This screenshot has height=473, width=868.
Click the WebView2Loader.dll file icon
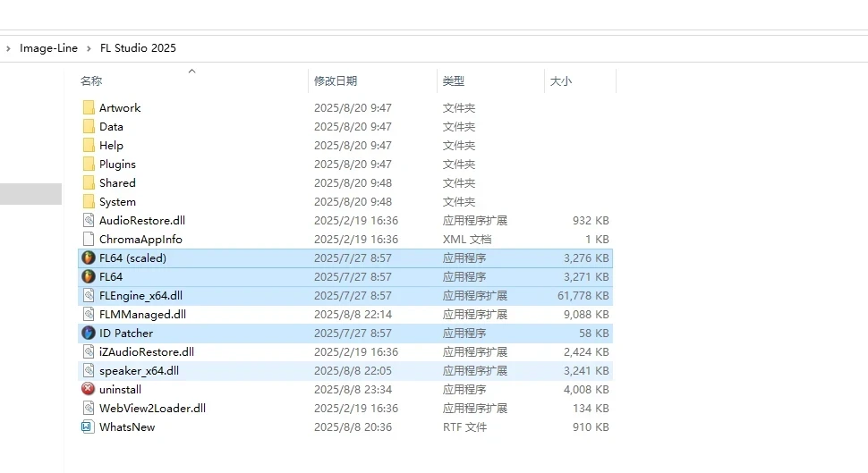(x=89, y=409)
